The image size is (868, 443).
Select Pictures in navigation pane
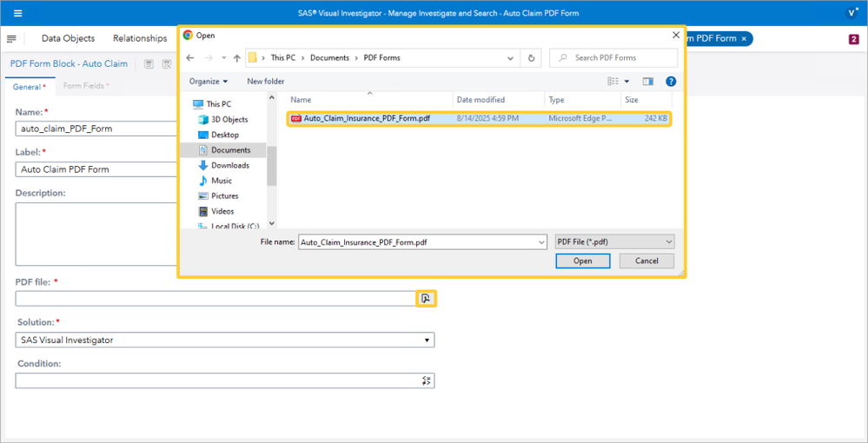coord(218,196)
